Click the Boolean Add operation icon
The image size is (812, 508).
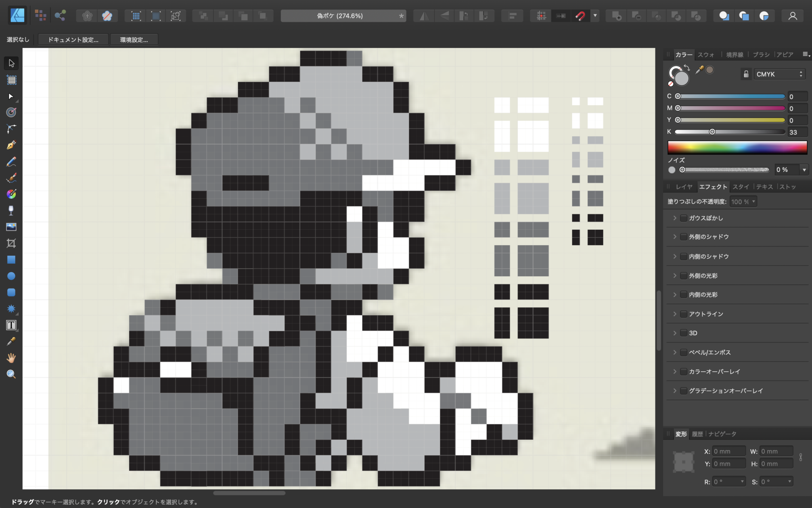(616, 16)
